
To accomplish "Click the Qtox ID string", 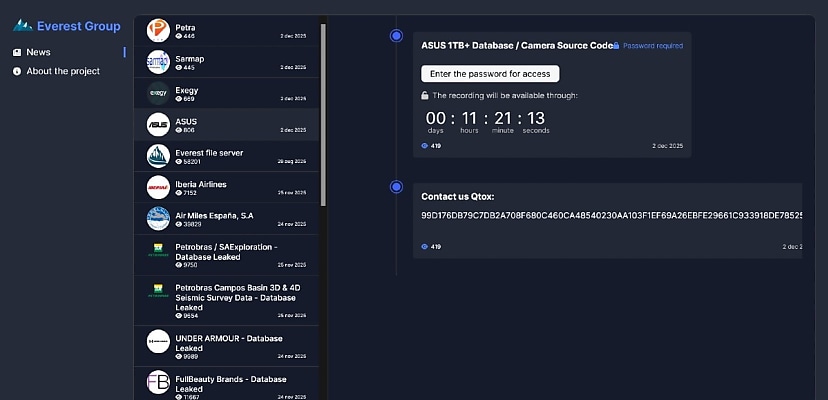I will (611, 216).
